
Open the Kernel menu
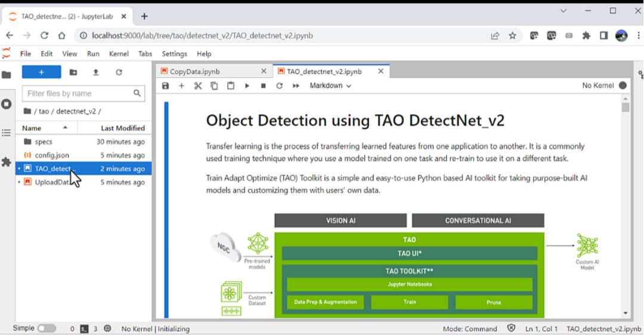(x=119, y=54)
